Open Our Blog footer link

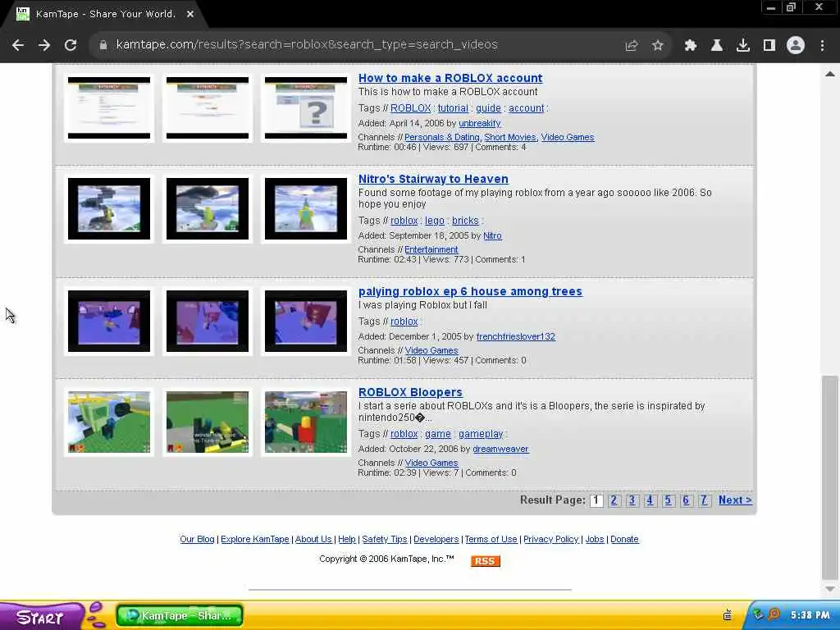[197, 540]
